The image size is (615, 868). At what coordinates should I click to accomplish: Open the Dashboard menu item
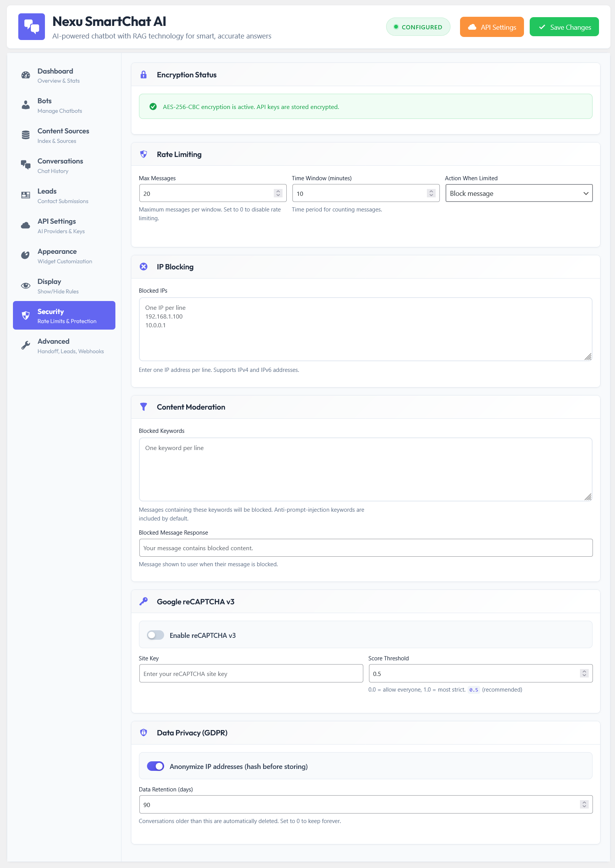[64, 75]
